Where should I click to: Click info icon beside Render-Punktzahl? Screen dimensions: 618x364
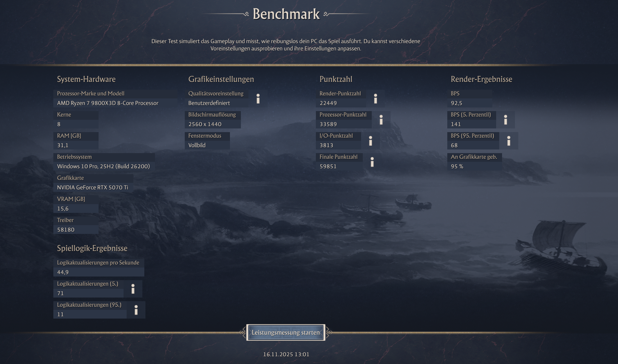point(375,99)
